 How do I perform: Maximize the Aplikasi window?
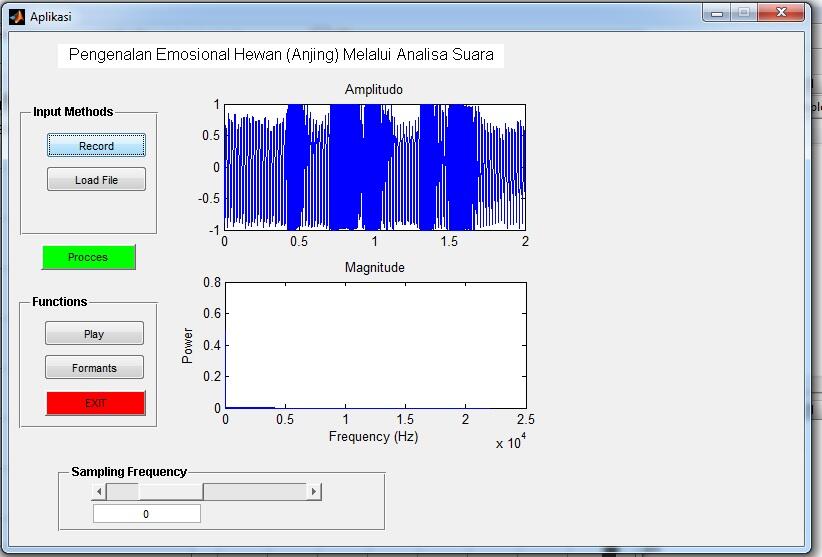click(744, 13)
